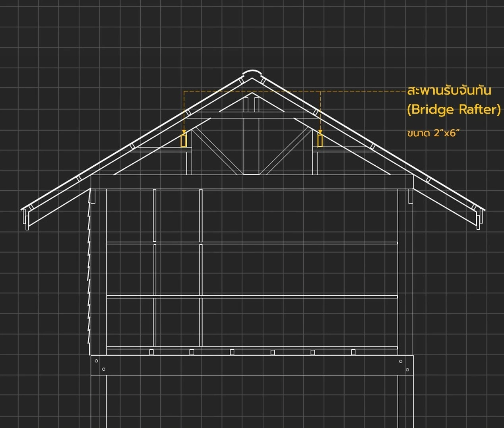Click the size label ขนาด 2"x6"
This screenshot has height=428, width=504.
(433, 133)
